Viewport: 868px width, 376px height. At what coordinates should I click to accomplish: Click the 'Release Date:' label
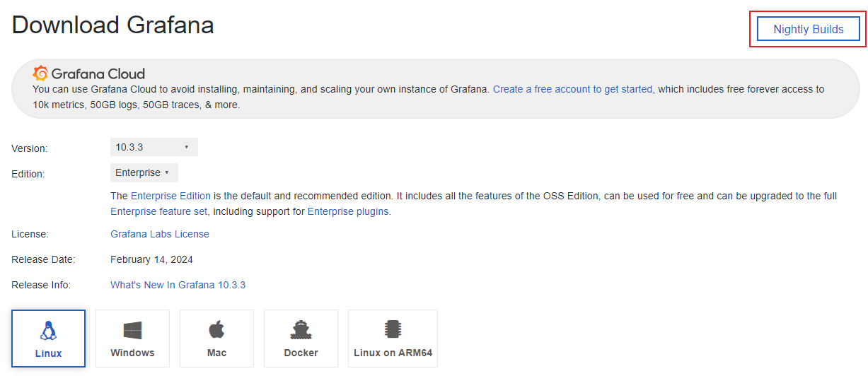pyautogui.click(x=43, y=259)
